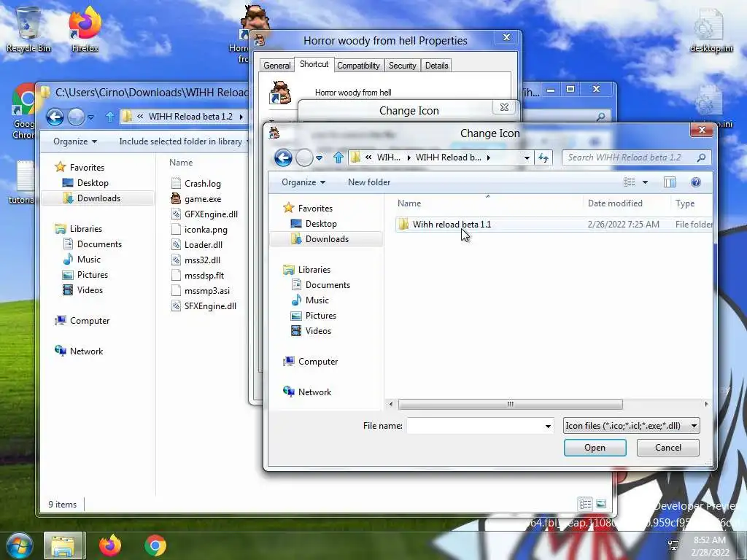
Task: Click the Open button
Action: pyautogui.click(x=595, y=448)
